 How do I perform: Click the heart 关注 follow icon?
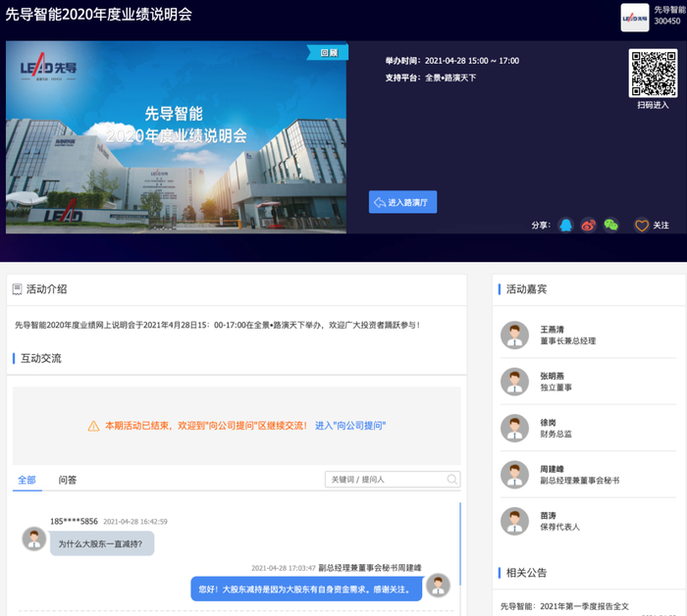coord(642,226)
